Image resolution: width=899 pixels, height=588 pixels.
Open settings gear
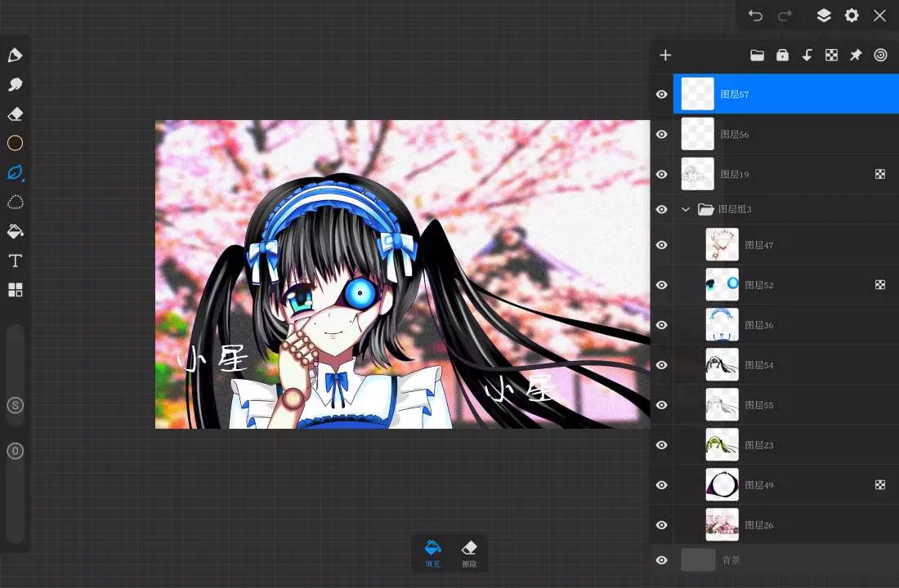pos(852,16)
